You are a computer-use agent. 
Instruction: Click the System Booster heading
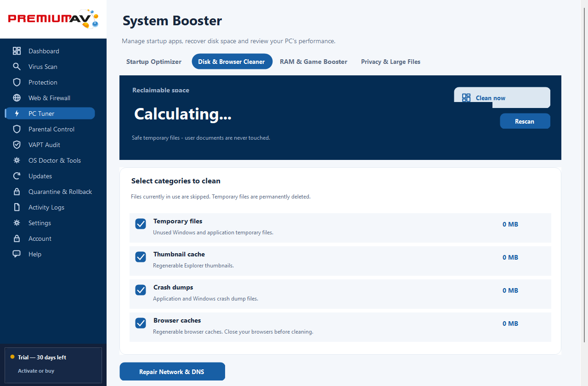[x=172, y=21]
